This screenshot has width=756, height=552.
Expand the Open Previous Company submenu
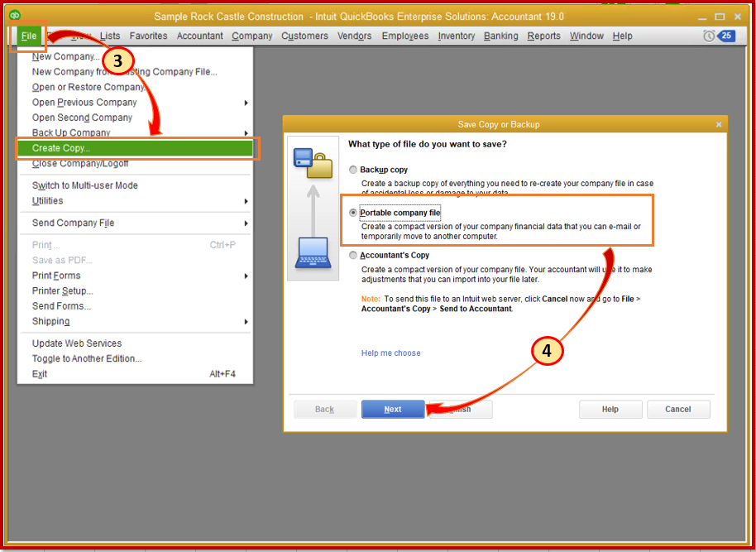(x=246, y=103)
